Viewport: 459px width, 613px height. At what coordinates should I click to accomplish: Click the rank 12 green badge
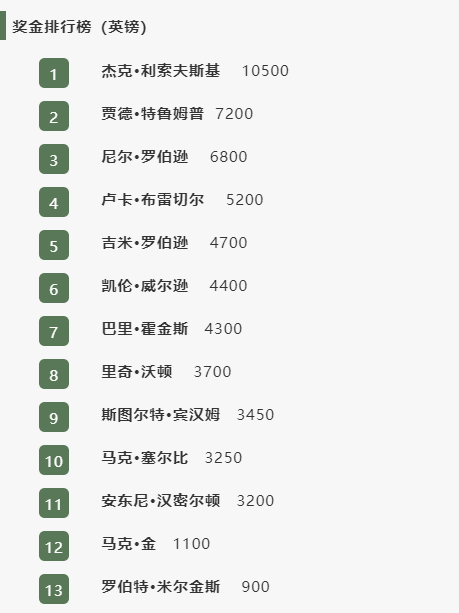(54, 546)
